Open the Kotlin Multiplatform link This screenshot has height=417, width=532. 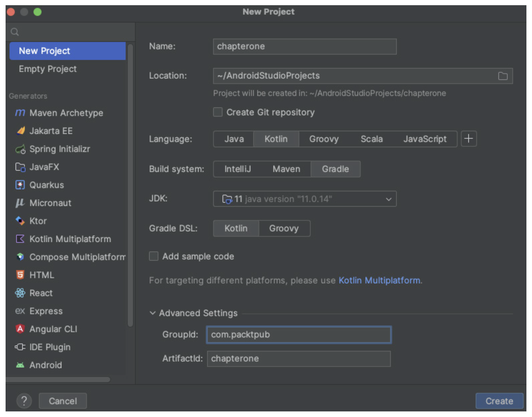click(x=379, y=280)
